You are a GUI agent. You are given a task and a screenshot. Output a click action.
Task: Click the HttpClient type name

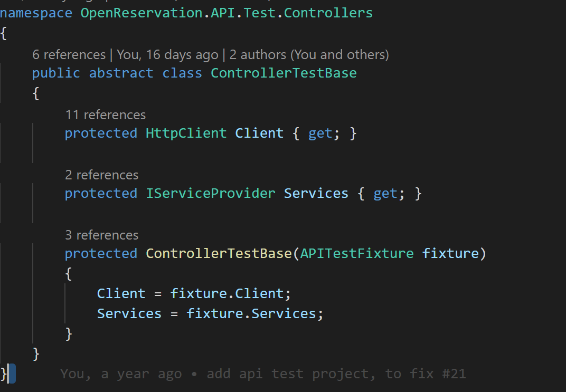pos(186,133)
